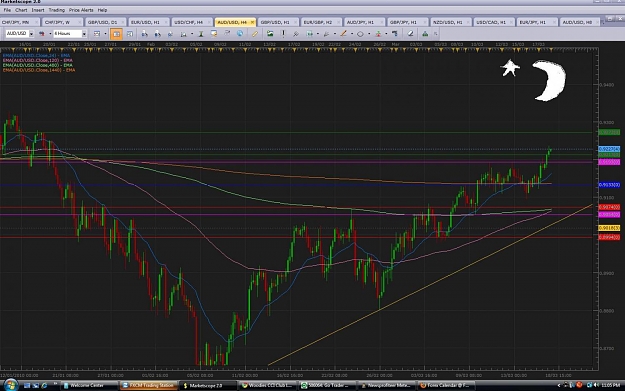Open the Insert menu
The image size is (625, 391).
(38, 10)
